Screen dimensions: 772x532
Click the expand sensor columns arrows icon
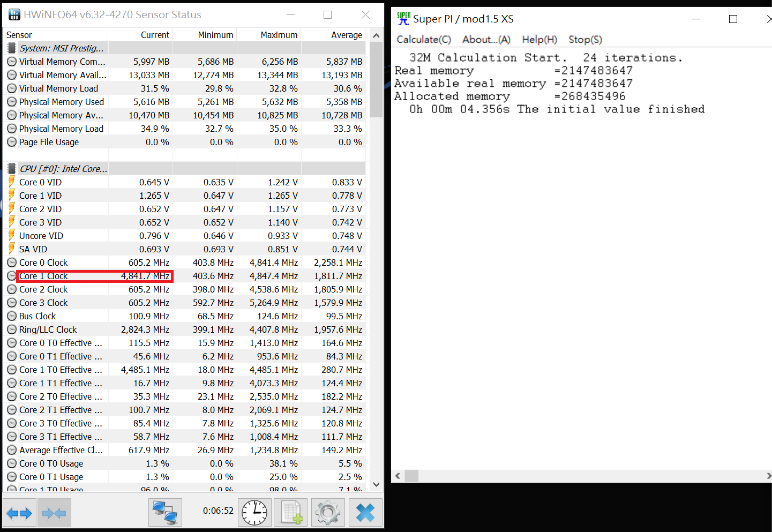19,513
